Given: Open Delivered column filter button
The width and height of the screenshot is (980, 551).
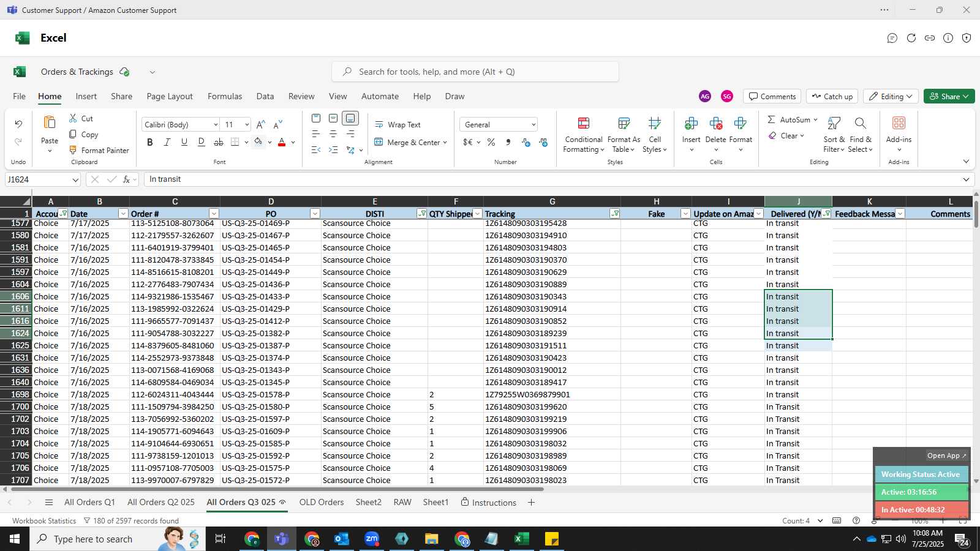Looking at the screenshot, I should (x=826, y=214).
